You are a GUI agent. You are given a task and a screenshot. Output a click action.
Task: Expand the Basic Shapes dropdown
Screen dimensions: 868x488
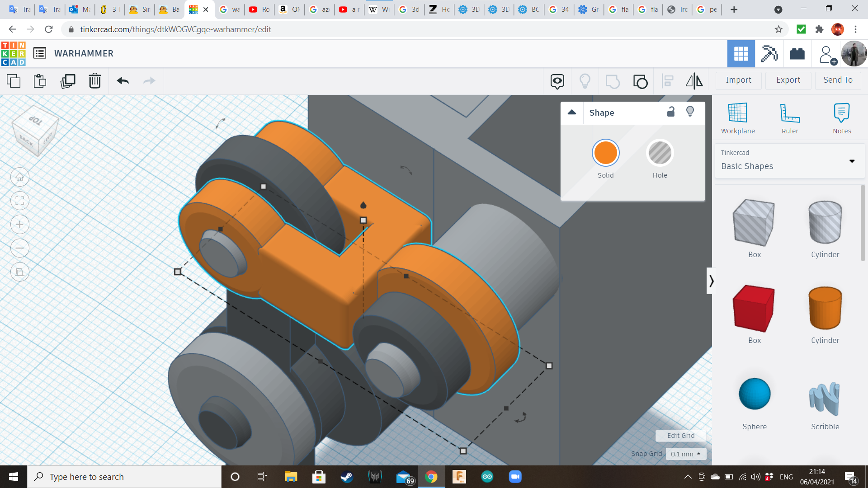click(852, 161)
